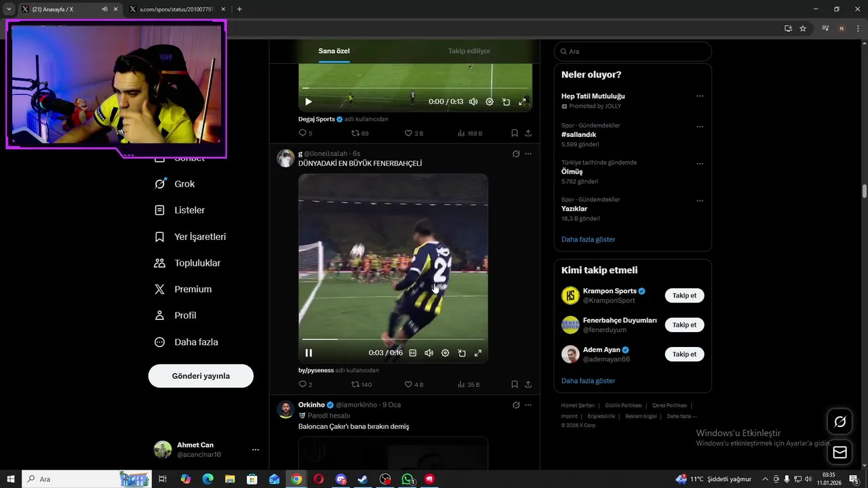Open options for Ölmüş trend
Image resolution: width=868 pixels, height=488 pixels.
[700, 164]
